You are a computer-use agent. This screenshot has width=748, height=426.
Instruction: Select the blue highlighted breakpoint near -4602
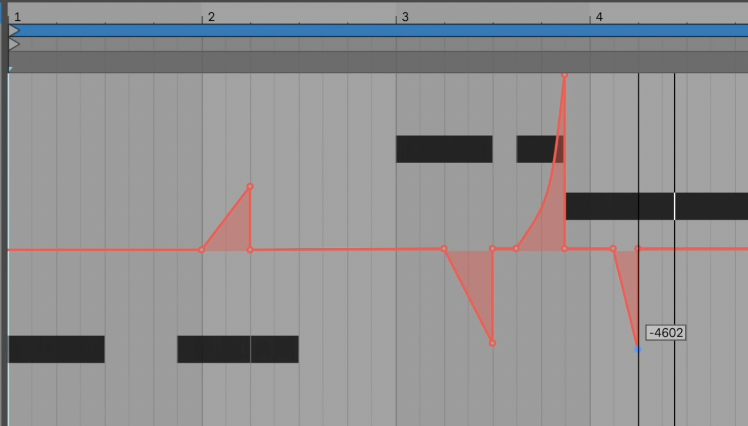point(638,349)
